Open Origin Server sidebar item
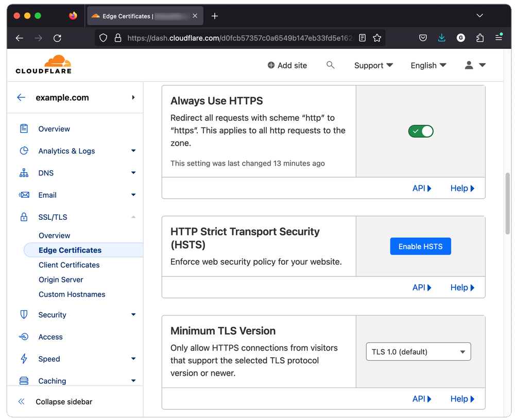The height and width of the screenshot is (420, 515). [61, 279]
